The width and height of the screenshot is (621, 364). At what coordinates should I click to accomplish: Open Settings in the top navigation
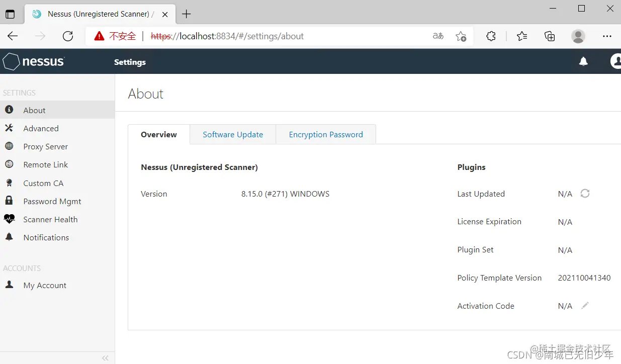point(130,62)
